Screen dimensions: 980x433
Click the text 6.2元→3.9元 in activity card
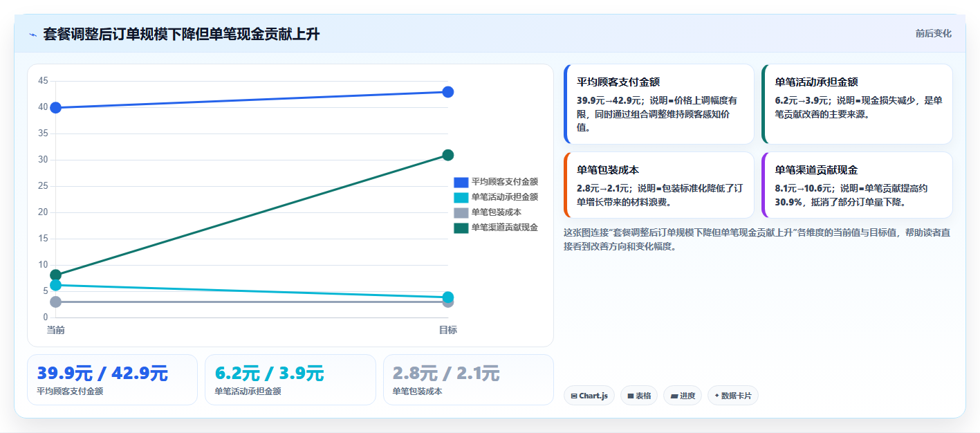802,100
